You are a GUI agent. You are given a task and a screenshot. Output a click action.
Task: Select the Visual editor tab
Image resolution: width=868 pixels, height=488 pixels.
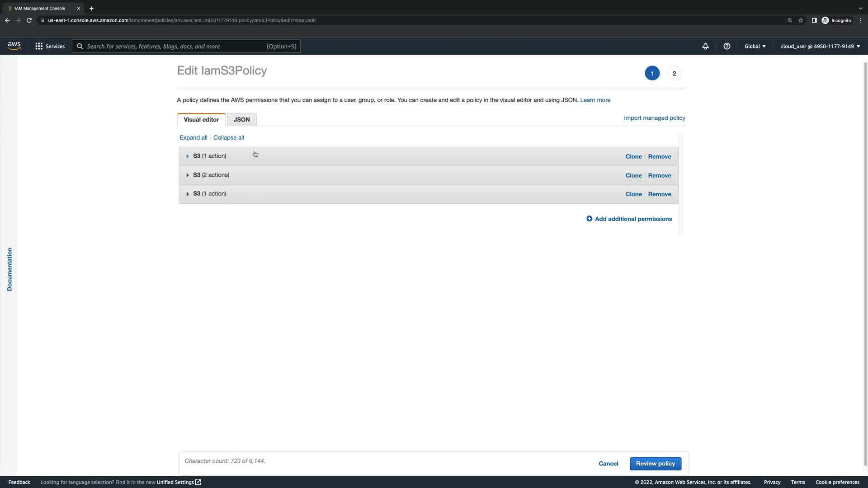click(x=201, y=120)
